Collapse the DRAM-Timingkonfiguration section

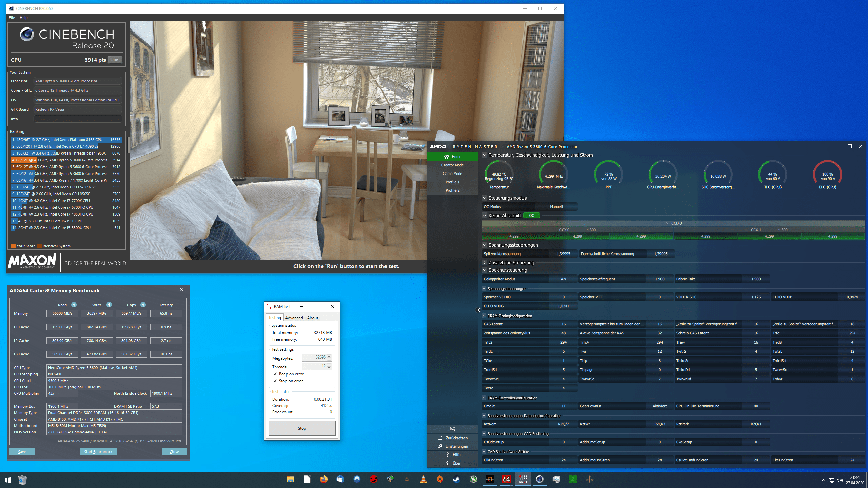pyautogui.click(x=484, y=316)
